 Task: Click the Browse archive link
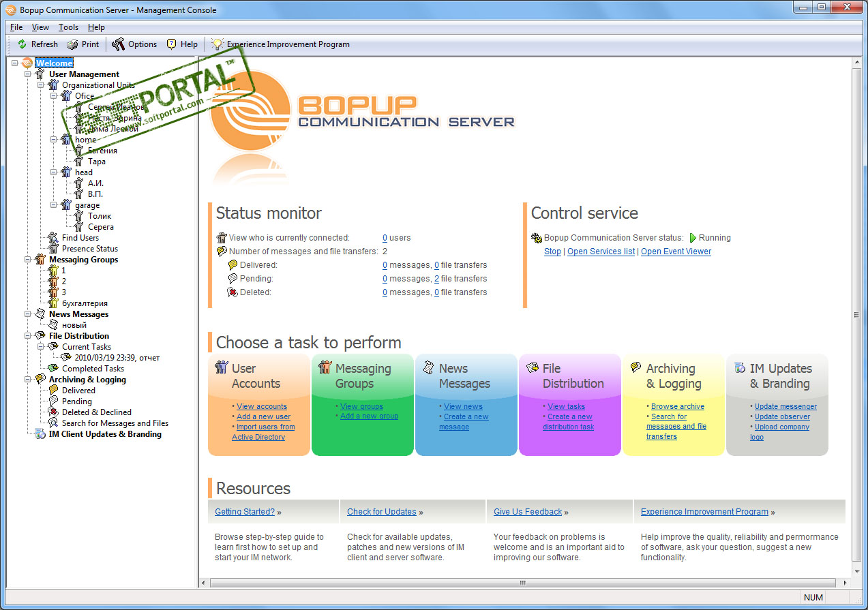coord(678,406)
